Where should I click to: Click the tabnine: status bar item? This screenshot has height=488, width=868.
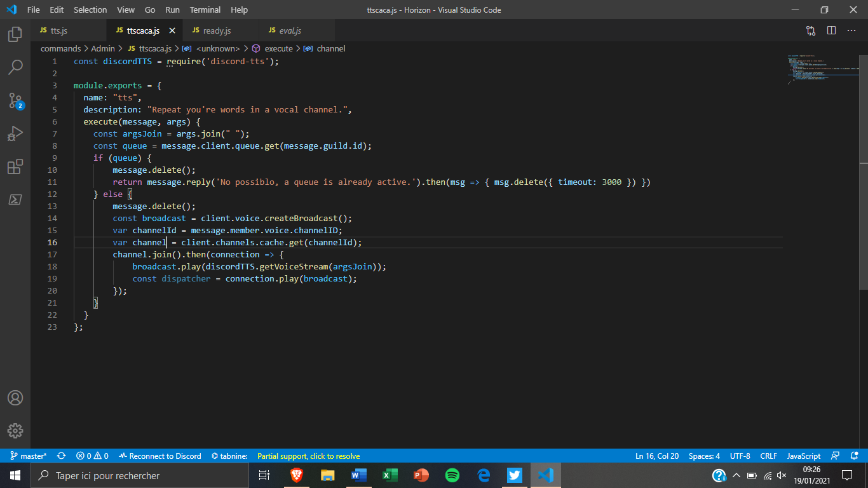click(x=229, y=456)
